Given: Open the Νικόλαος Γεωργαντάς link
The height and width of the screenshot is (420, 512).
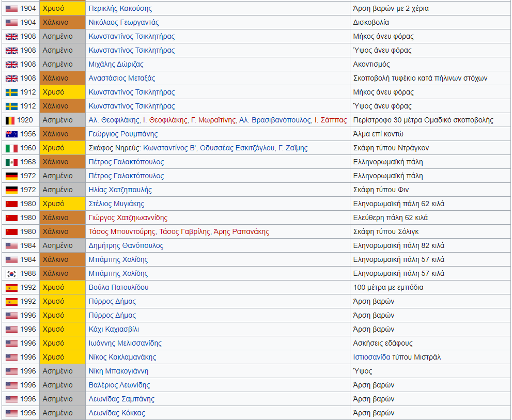Looking at the screenshot, I should (x=123, y=22).
